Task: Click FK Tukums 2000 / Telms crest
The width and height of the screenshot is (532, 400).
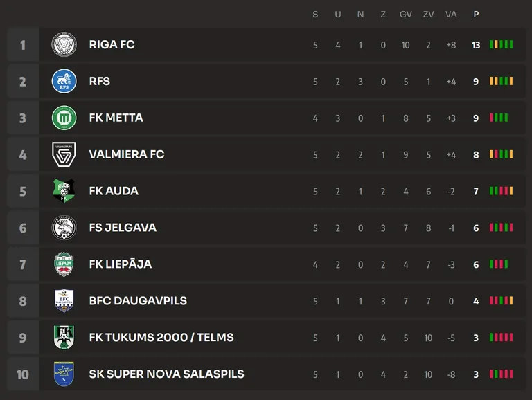Action: 64,337
